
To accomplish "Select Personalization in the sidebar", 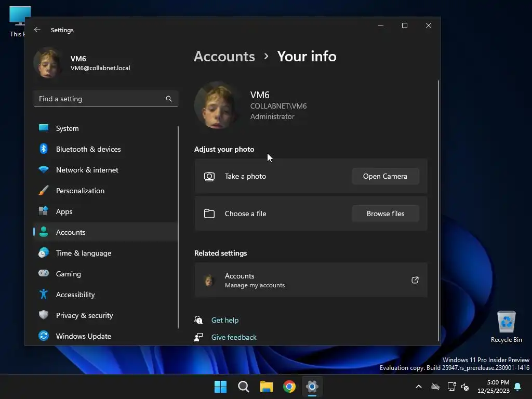I will (x=105, y=190).
